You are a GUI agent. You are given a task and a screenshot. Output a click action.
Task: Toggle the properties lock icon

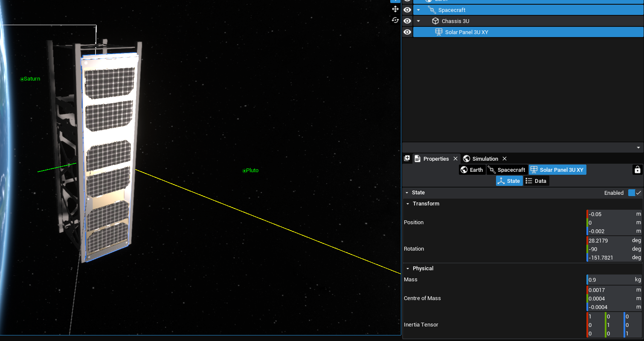coord(637,170)
